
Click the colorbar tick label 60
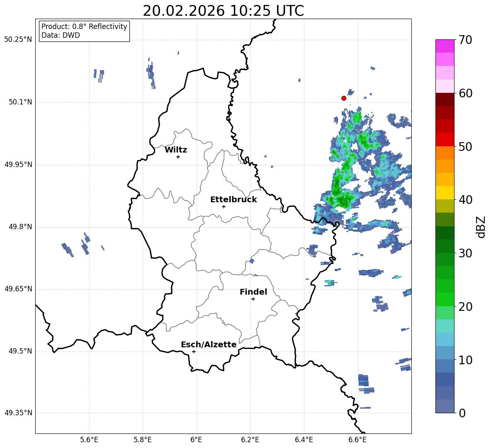[465, 93]
